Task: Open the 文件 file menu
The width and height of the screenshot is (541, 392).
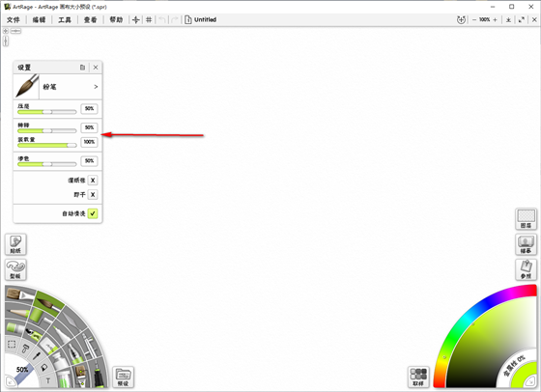Action: tap(14, 19)
